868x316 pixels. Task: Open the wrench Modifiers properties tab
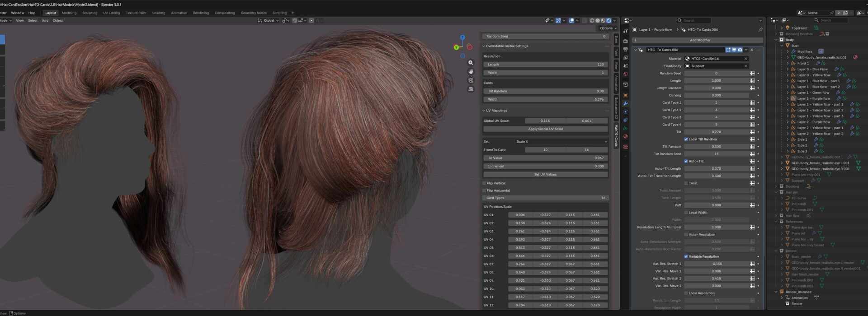click(x=625, y=103)
